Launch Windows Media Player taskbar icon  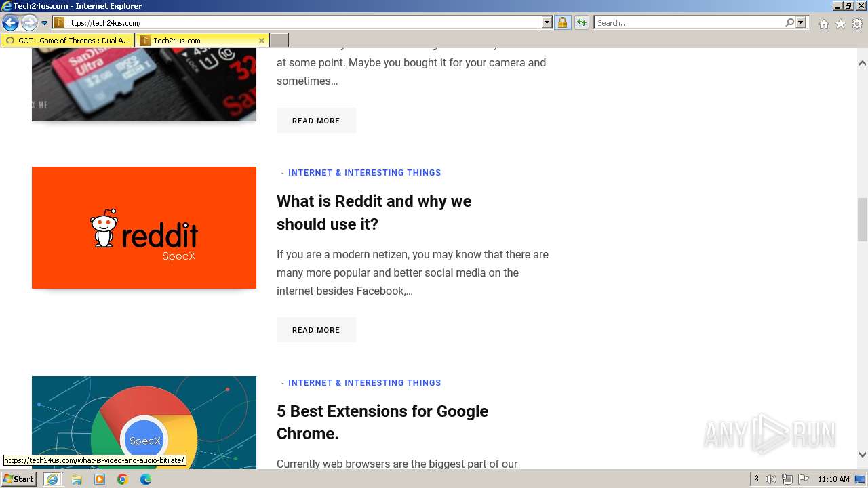click(x=100, y=479)
